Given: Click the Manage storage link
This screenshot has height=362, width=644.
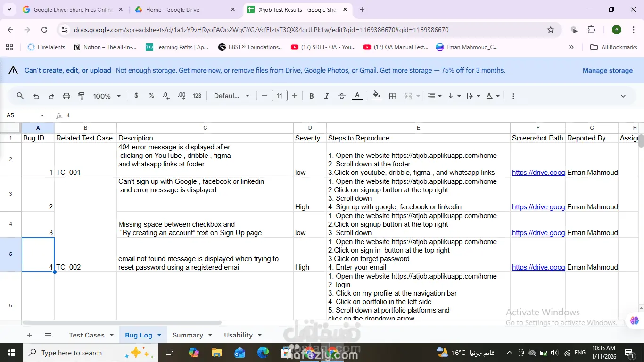Looking at the screenshot, I should [608, 71].
